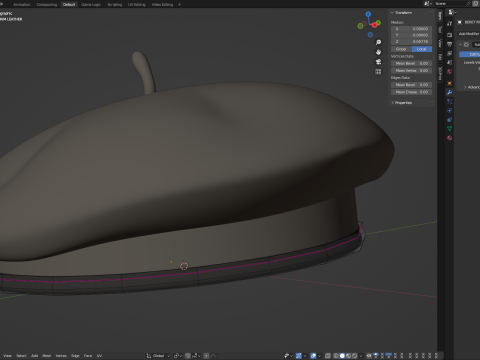Switch to the UV Editing workspace tab
The height and width of the screenshot is (360, 480).
[x=137, y=5]
